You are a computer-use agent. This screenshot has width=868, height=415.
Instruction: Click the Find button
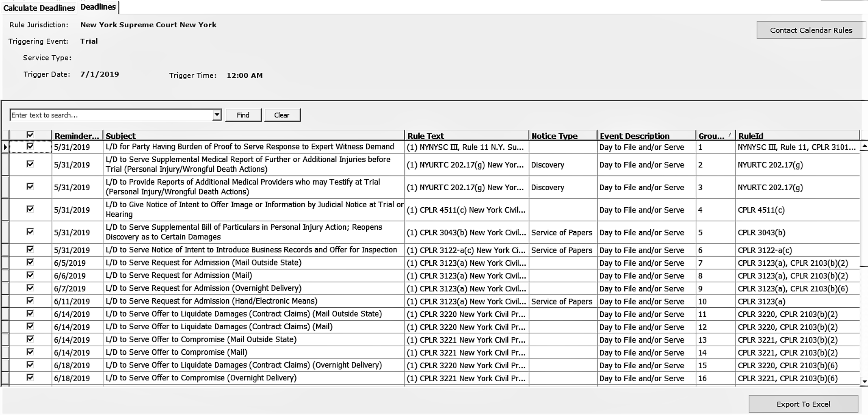tap(243, 115)
